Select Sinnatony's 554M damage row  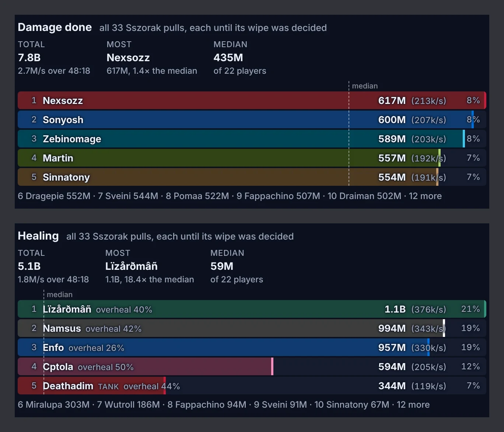click(x=252, y=177)
